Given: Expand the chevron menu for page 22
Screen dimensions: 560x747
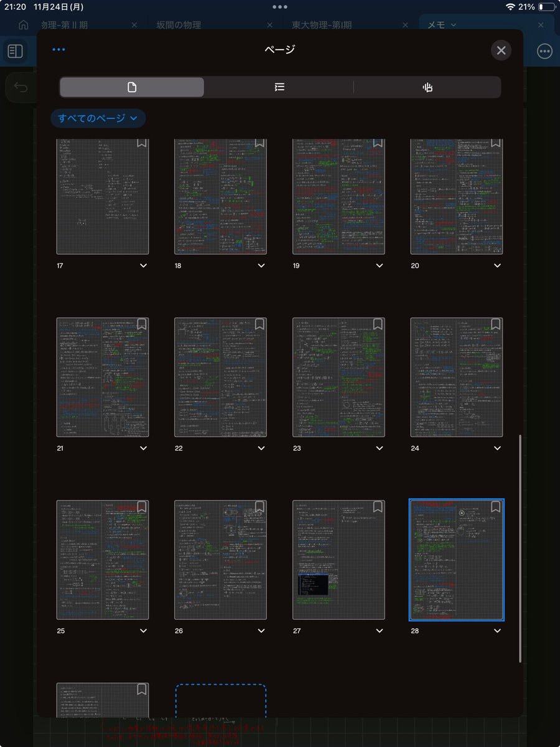Looking at the screenshot, I should point(261,448).
